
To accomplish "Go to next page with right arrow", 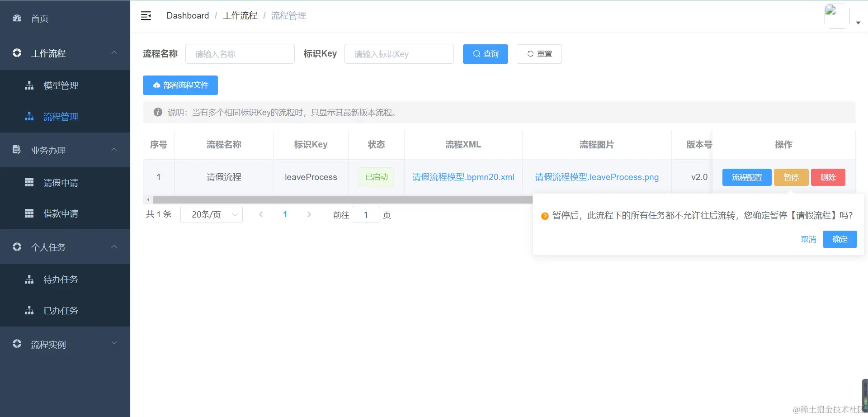I will pos(309,214).
